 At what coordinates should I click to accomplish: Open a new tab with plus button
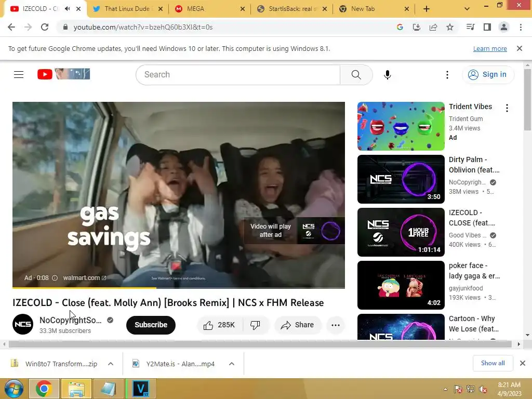[427, 9]
